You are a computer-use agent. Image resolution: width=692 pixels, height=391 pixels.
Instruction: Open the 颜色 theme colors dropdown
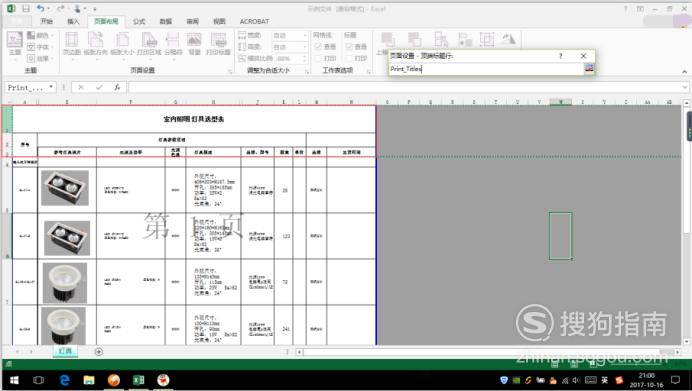pos(41,35)
